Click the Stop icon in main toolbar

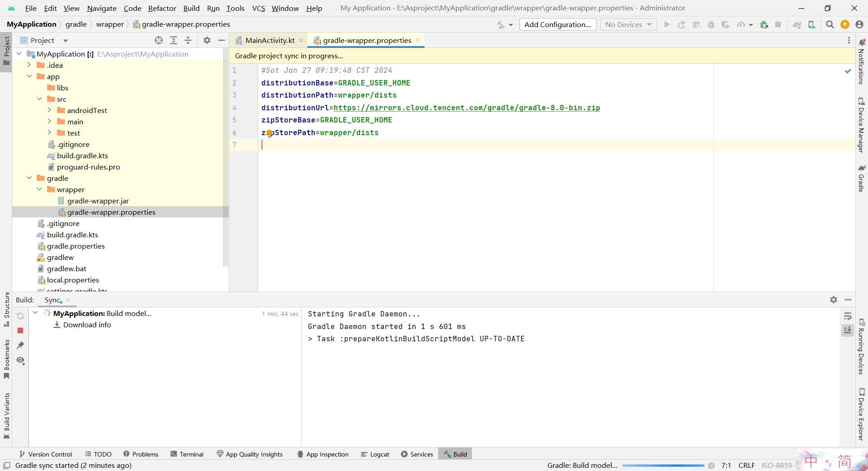778,24
